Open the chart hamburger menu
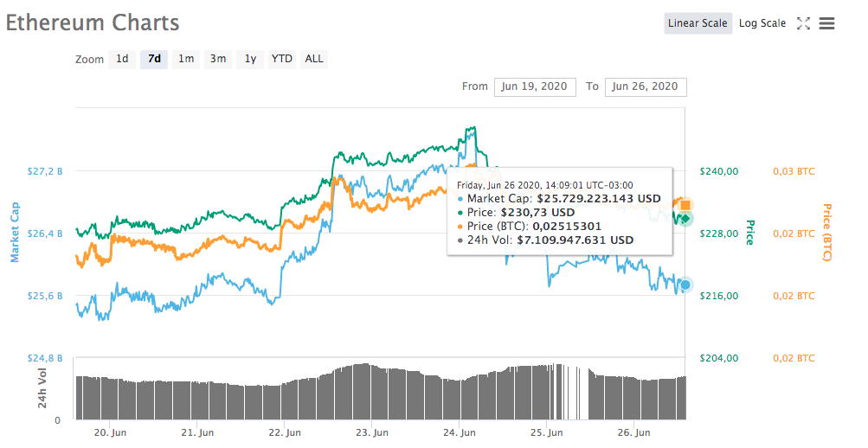This screenshot has height=448, width=868. (826, 23)
